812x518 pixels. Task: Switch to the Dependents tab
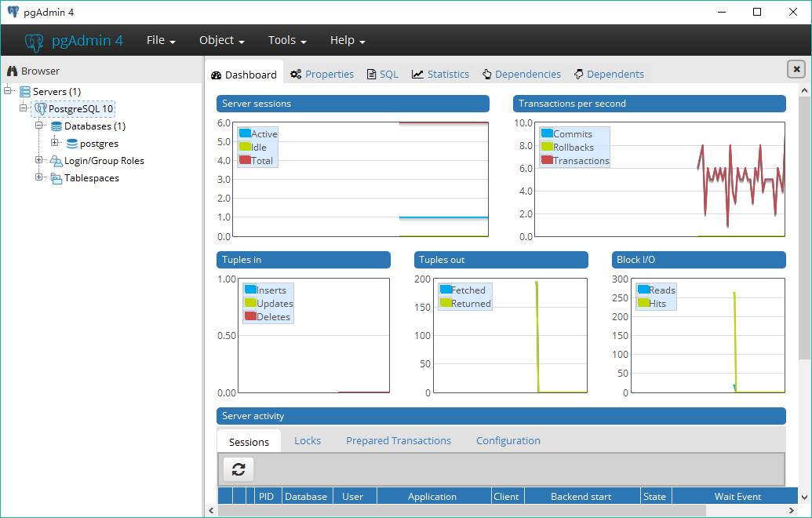coord(609,74)
